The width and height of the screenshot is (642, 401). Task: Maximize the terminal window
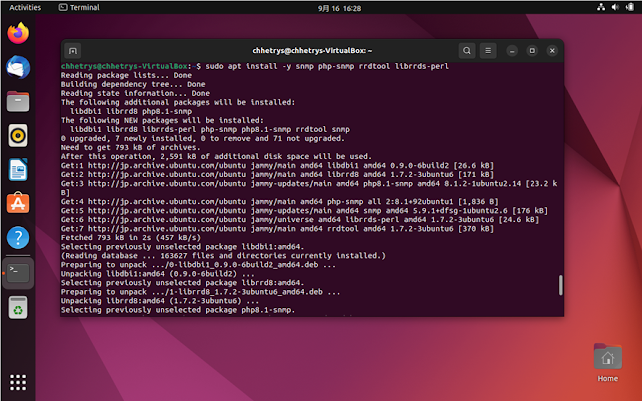click(x=532, y=51)
